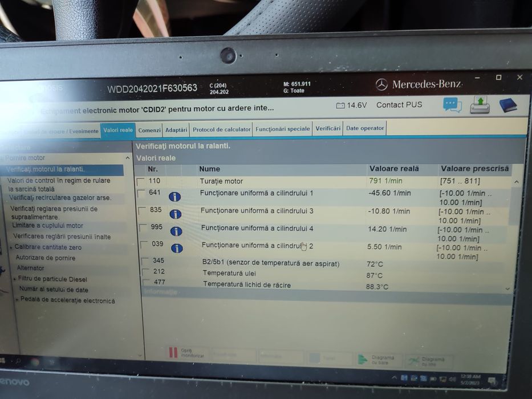Click scroll-up arrow of values table

pyautogui.click(x=517, y=182)
